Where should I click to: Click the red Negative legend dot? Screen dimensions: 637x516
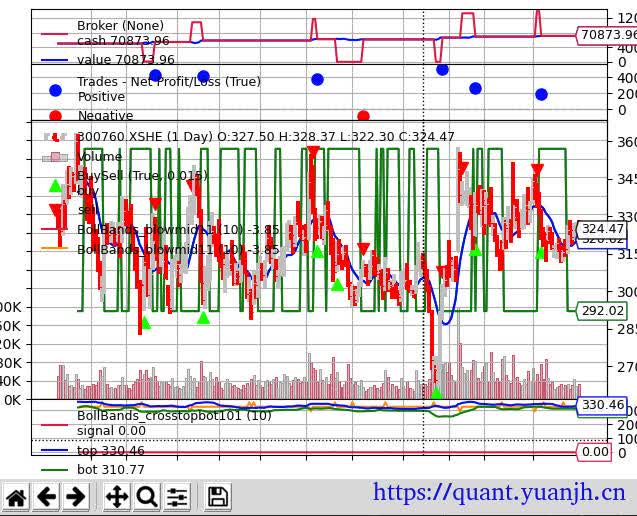pos(55,116)
